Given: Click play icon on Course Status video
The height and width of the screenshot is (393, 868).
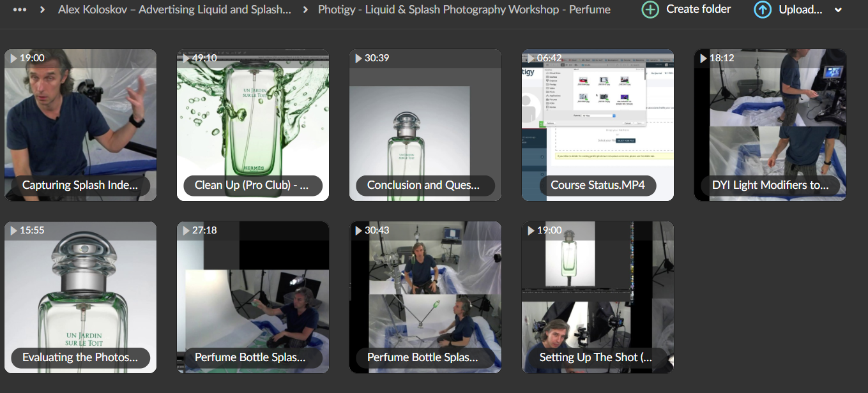Looking at the screenshot, I should 531,58.
